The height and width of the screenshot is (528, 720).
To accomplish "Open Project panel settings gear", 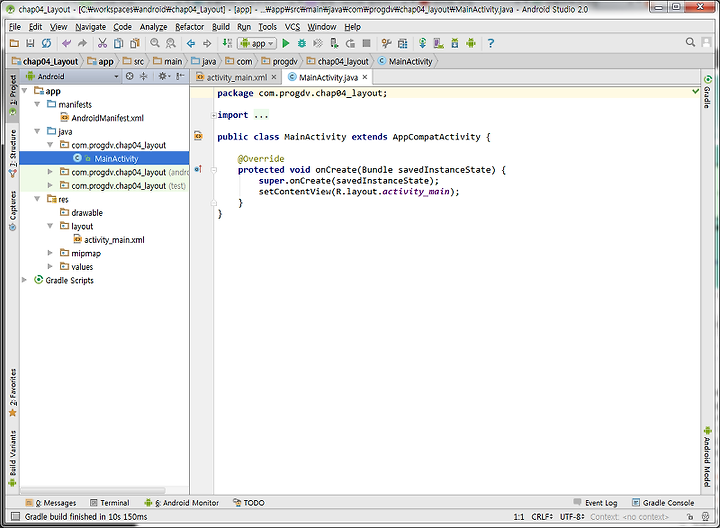I will (164, 76).
